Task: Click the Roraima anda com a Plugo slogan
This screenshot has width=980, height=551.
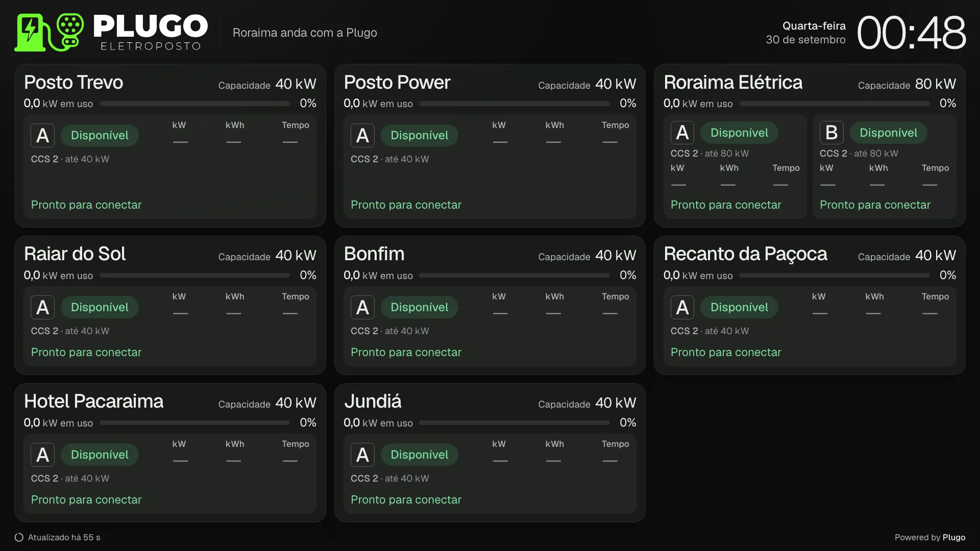Action: (305, 33)
